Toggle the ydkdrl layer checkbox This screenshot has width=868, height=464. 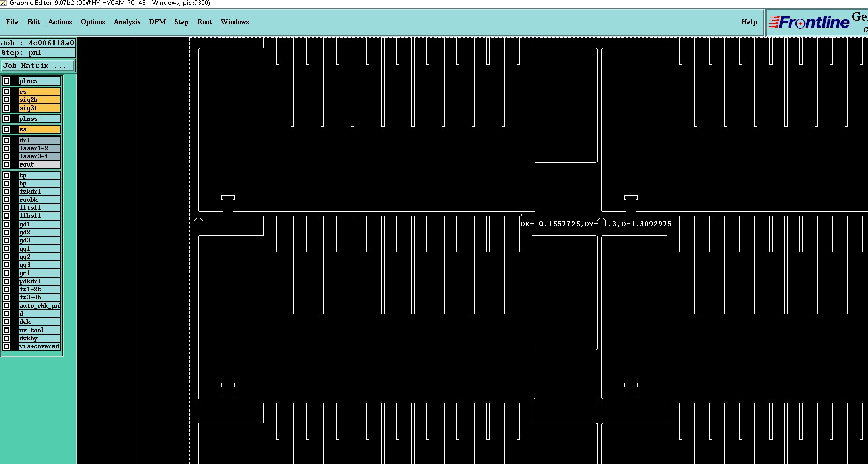(x=6, y=281)
